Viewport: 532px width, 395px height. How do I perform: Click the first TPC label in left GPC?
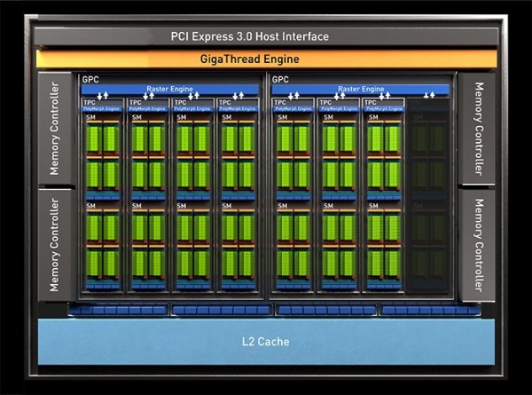click(x=90, y=102)
